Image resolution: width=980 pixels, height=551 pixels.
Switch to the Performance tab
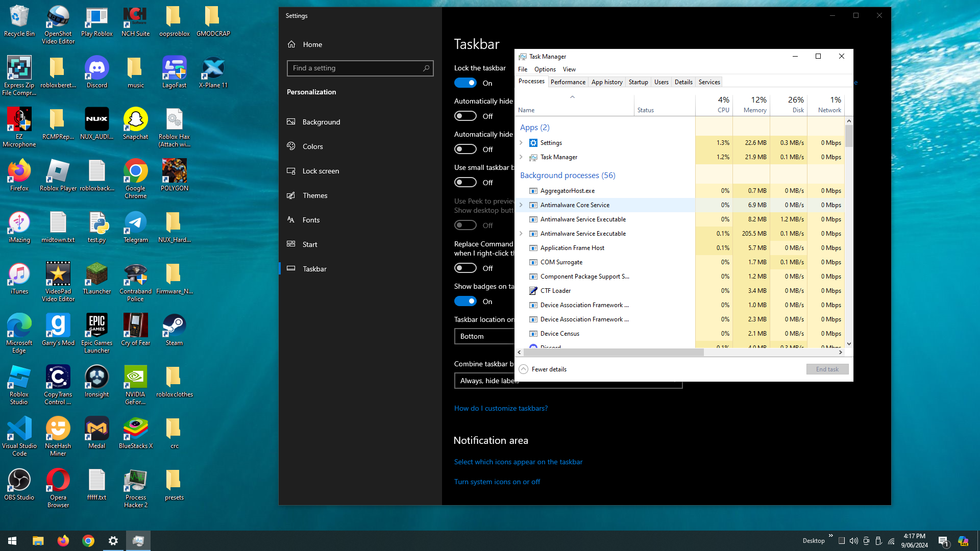coord(568,82)
